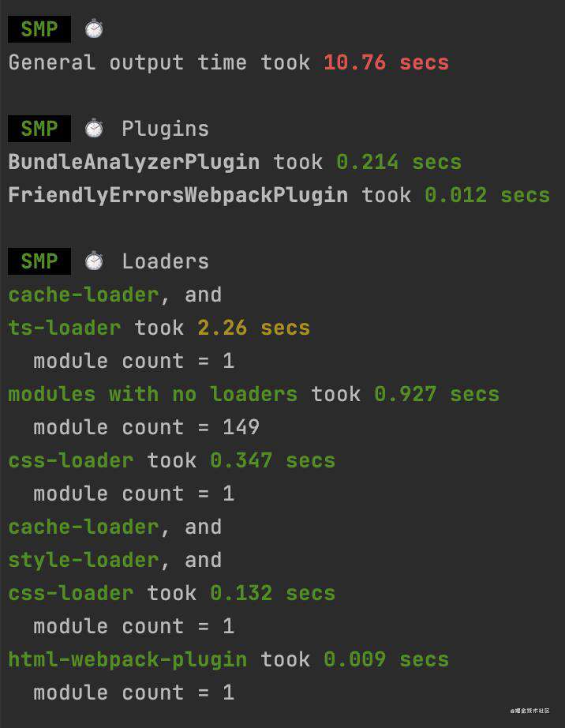Click the stopwatch icon next to Plugins
This screenshot has height=728, width=565.
94,129
